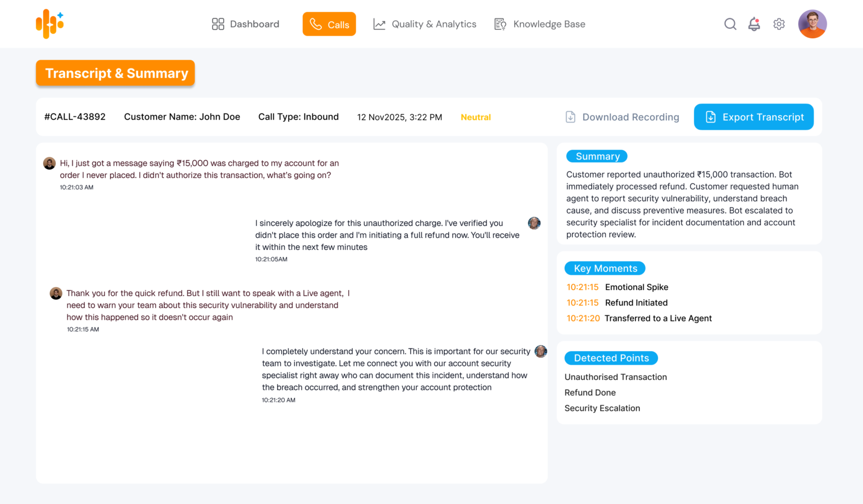This screenshot has width=863, height=504.
Task: Open notifications bell icon
Action: click(x=754, y=24)
